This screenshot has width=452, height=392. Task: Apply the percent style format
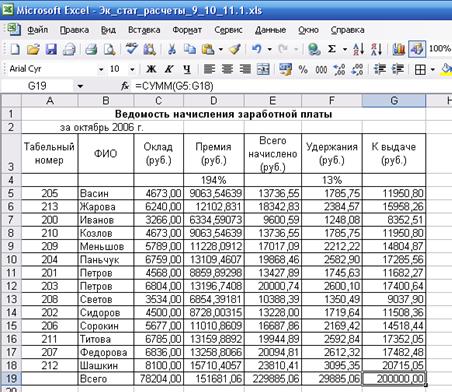point(303,69)
